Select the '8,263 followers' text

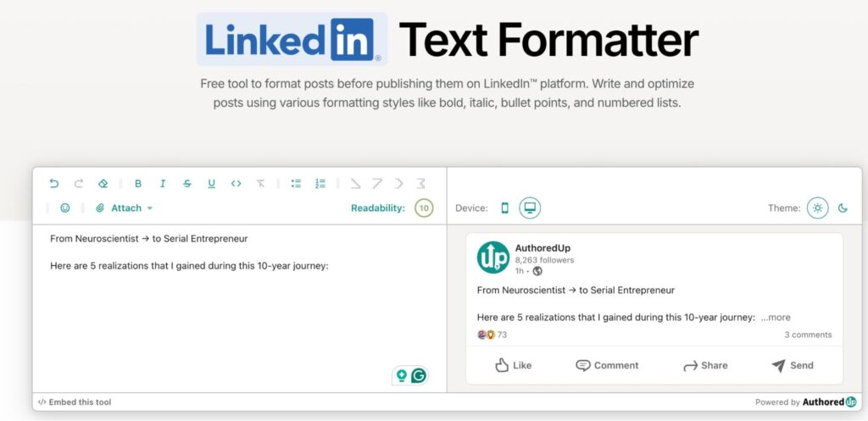[x=544, y=260]
